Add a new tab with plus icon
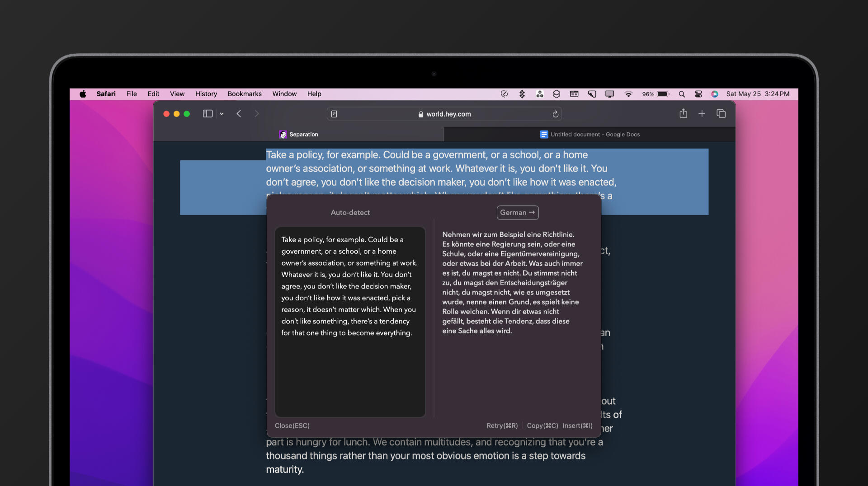The width and height of the screenshot is (868, 486). coord(702,114)
